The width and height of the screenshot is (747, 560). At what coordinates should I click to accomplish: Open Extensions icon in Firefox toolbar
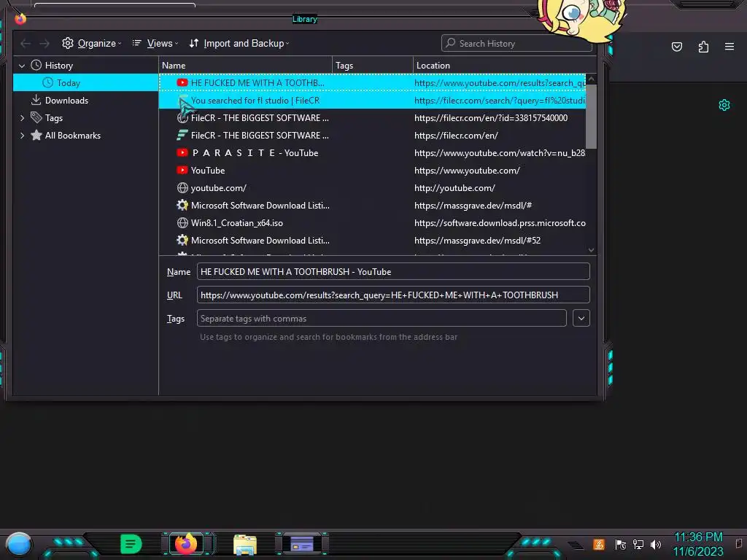703,47
